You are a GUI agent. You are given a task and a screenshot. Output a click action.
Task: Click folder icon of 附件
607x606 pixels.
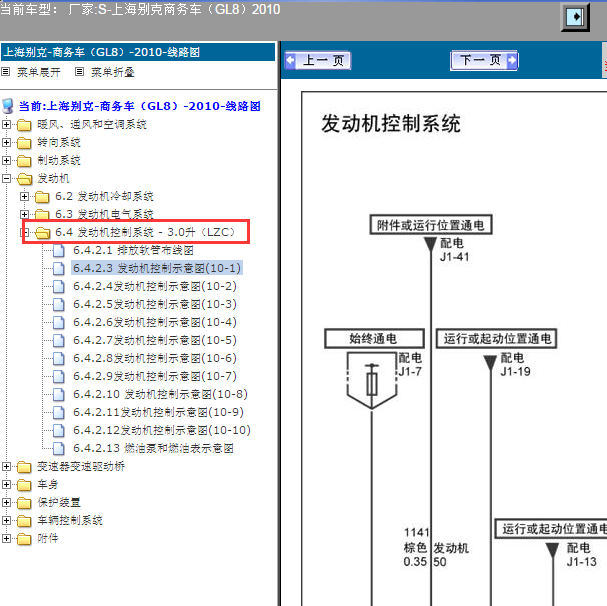tap(24, 539)
